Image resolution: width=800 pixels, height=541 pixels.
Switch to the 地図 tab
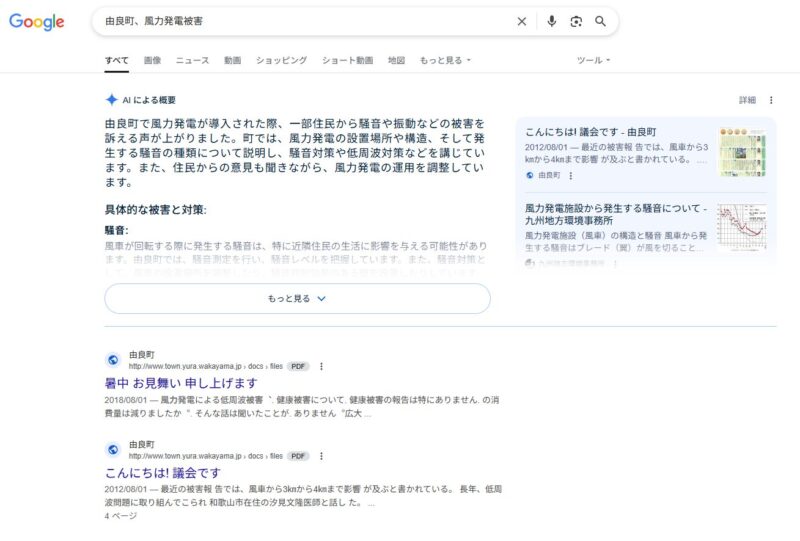(396, 60)
